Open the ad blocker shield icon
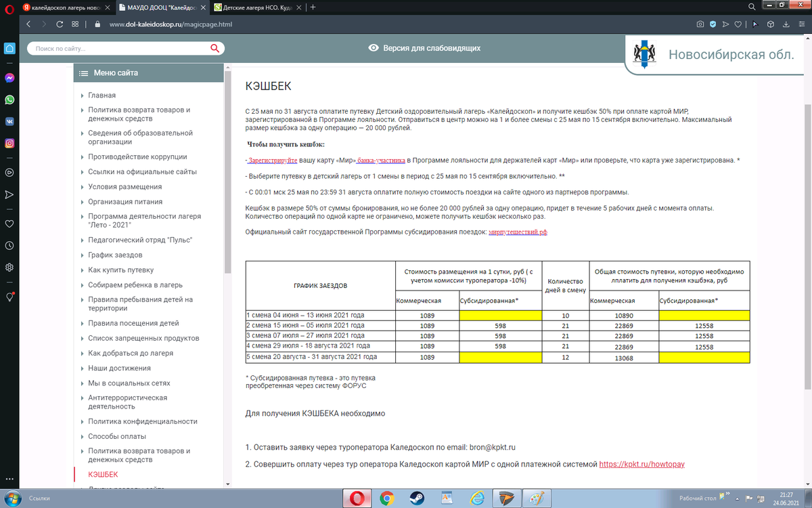 (x=713, y=24)
